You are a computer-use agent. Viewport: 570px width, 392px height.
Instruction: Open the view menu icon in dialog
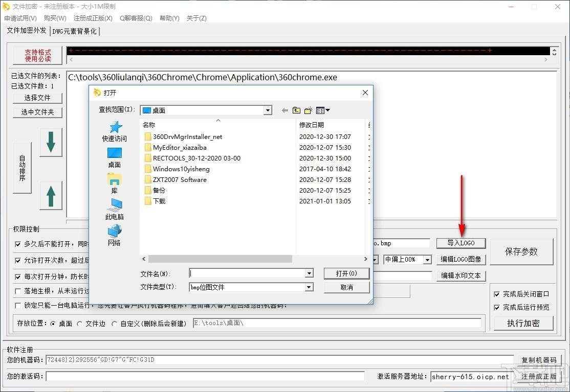(323, 110)
